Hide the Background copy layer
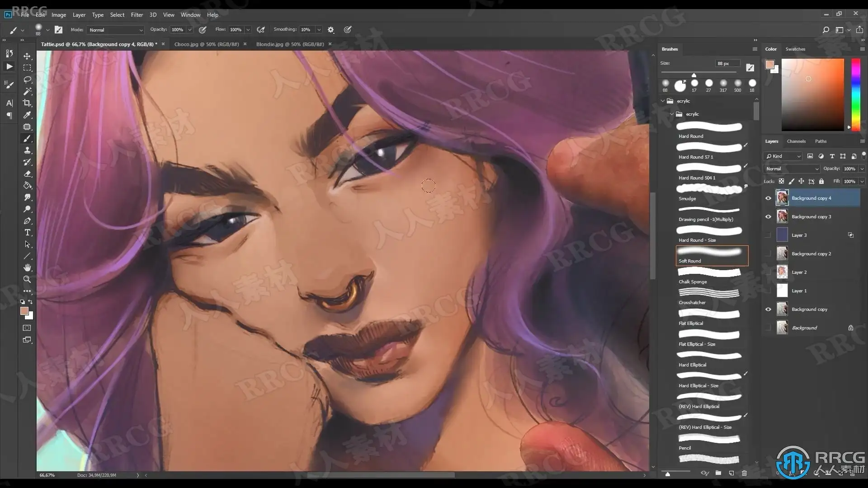Image resolution: width=868 pixels, height=488 pixels. click(x=768, y=309)
